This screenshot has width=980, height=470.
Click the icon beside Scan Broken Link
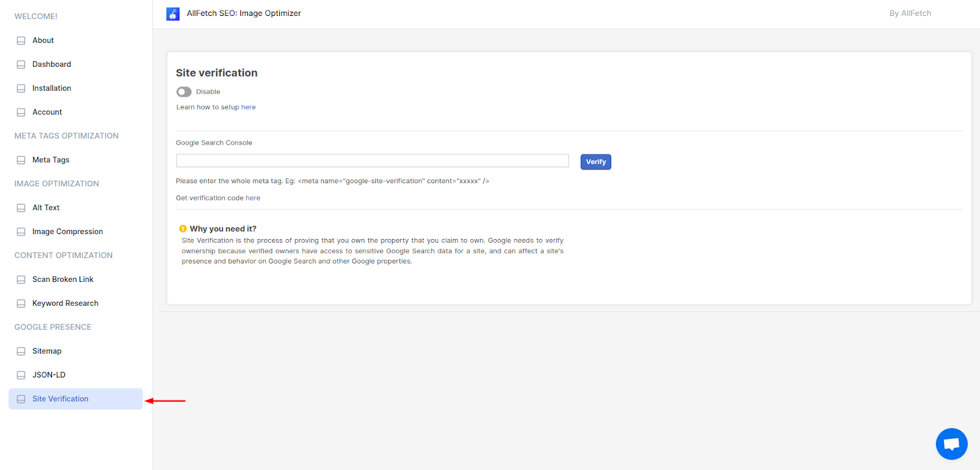[x=21, y=279]
